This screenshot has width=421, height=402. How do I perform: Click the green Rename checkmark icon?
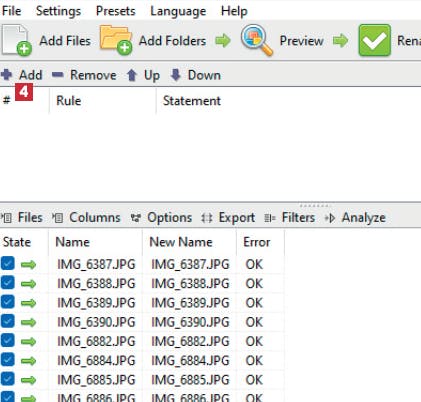click(x=375, y=40)
